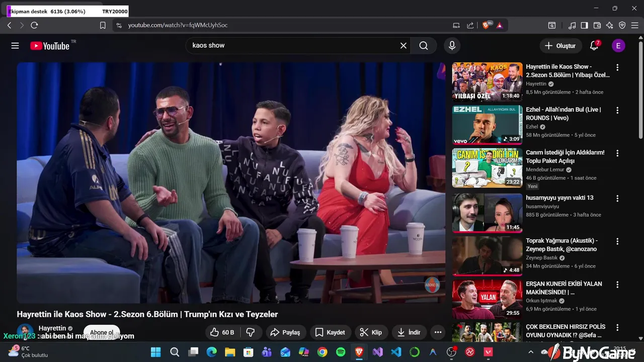Open the Oluştur create button
644x362 pixels.
point(560,46)
